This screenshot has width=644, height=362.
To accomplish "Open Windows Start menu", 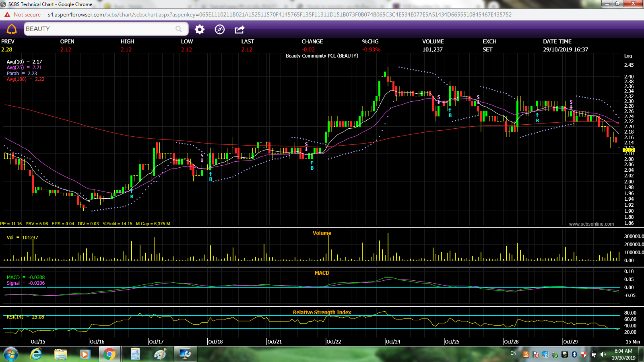I will click(10, 354).
